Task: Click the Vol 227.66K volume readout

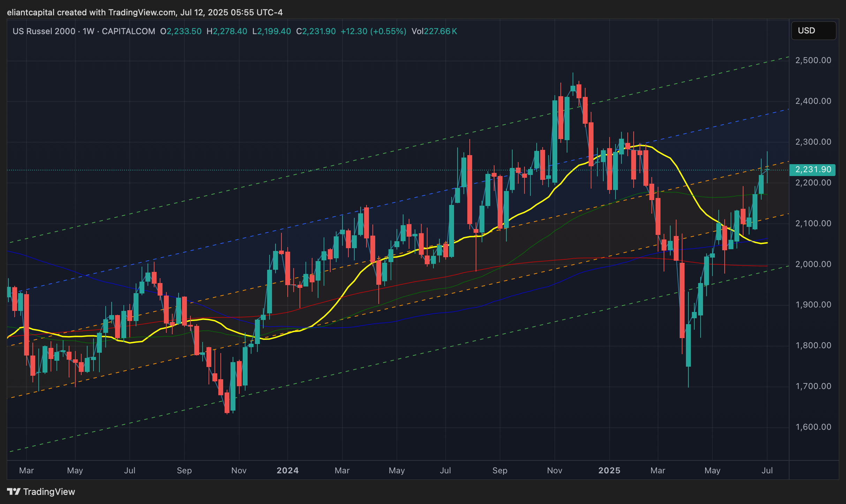Action: (434, 31)
